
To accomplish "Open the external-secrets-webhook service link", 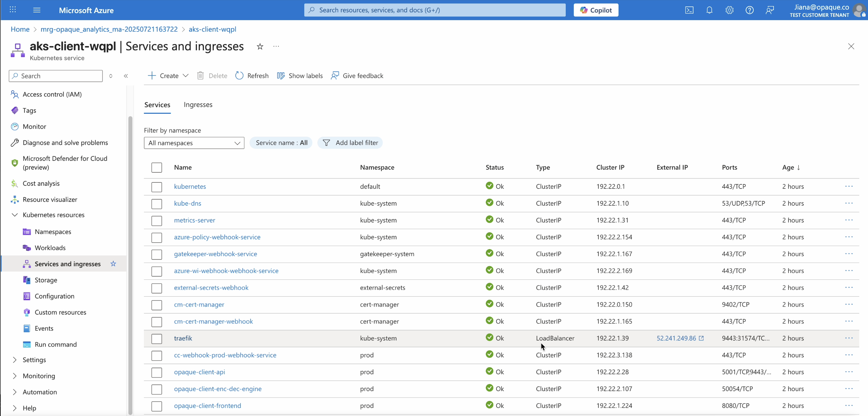I will point(211,287).
